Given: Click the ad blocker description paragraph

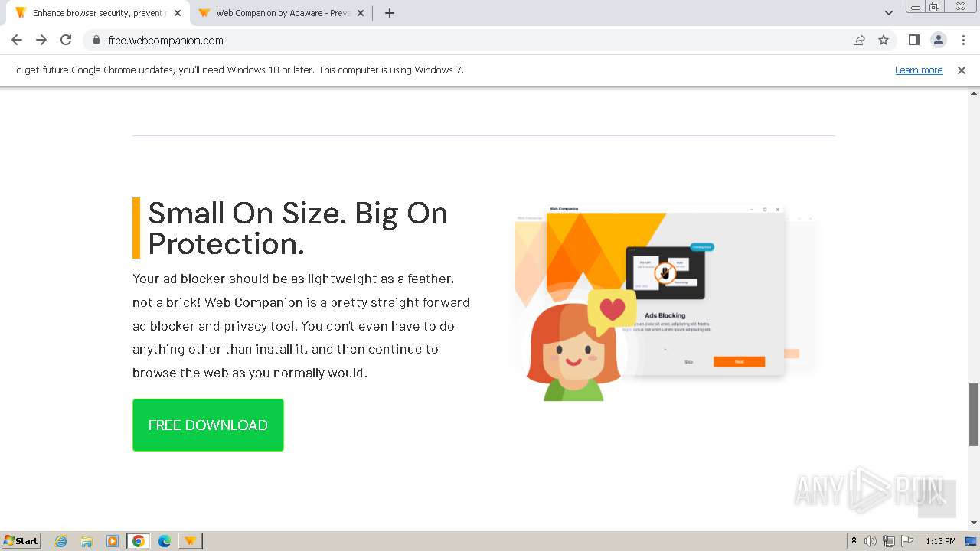Looking at the screenshot, I should click(301, 325).
